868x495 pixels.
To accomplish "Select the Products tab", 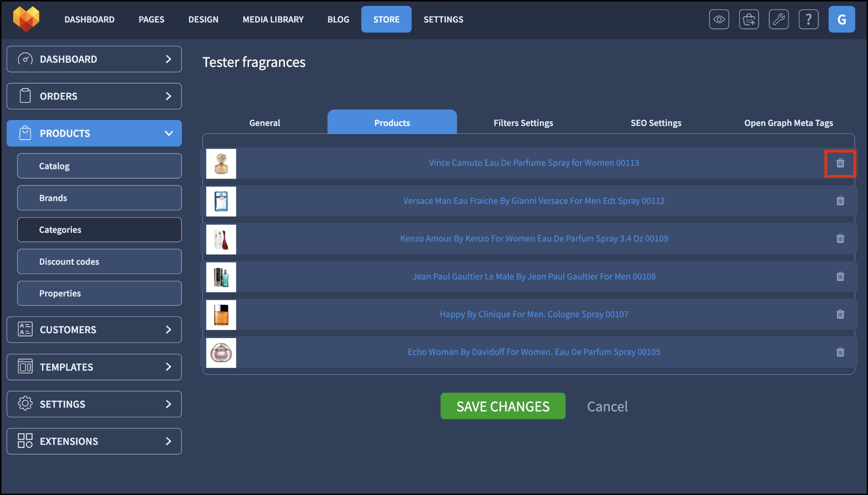I will (392, 122).
